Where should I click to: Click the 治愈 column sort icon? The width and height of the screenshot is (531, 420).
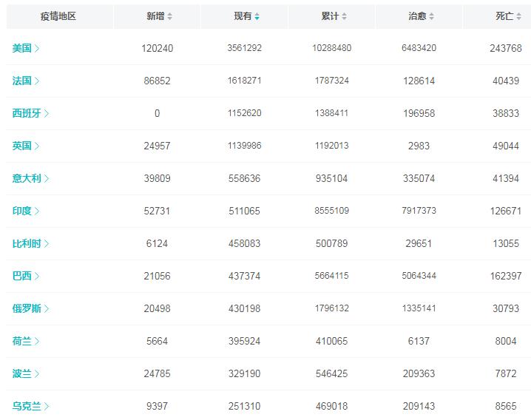coord(431,16)
